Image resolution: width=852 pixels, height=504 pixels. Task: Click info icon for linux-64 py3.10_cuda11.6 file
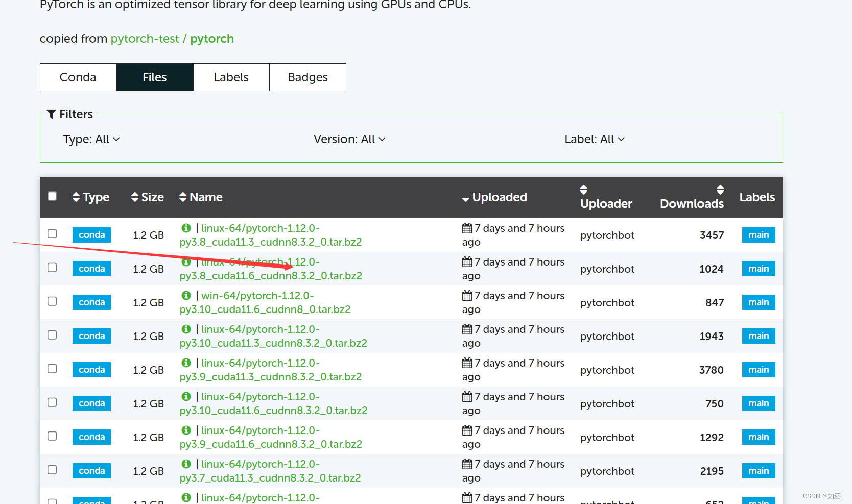click(x=186, y=396)
